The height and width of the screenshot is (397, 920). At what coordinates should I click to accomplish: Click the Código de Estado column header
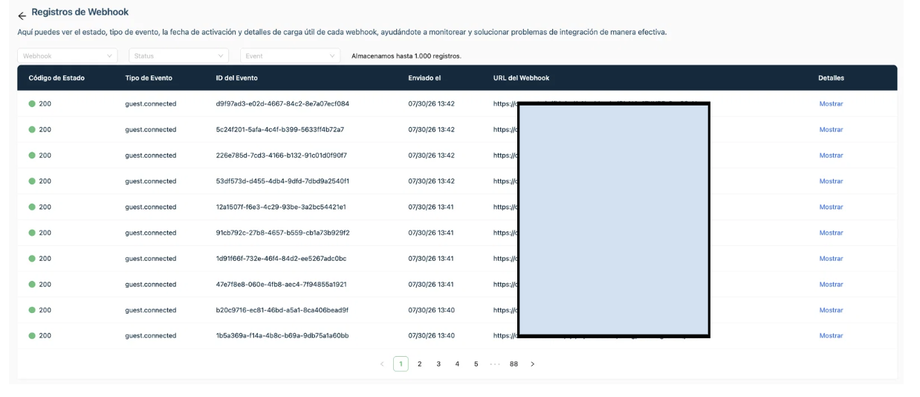pyautogui.click(x=56, y=78)
